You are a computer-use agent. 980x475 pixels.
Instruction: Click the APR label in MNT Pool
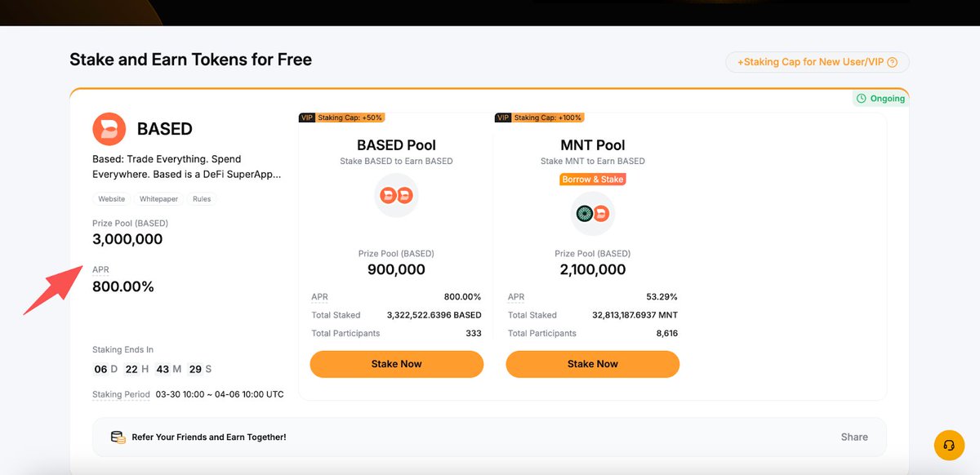pyautogui.click(x=515, y=297)
